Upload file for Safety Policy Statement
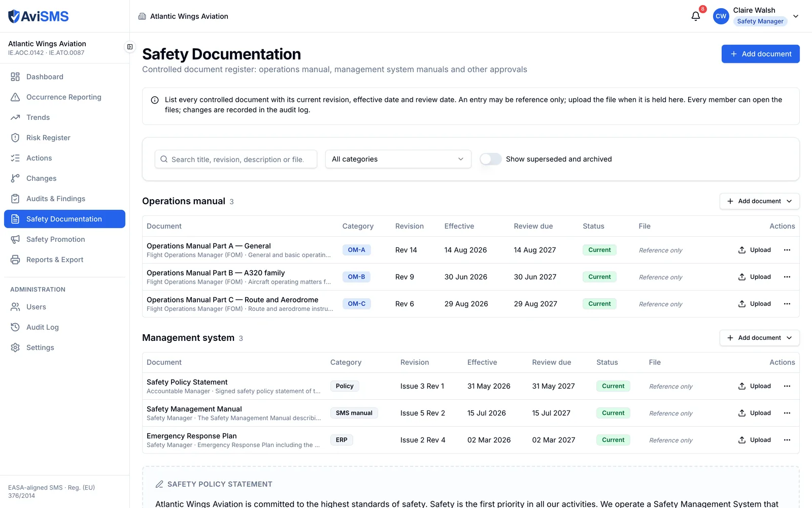 point(754,386)
